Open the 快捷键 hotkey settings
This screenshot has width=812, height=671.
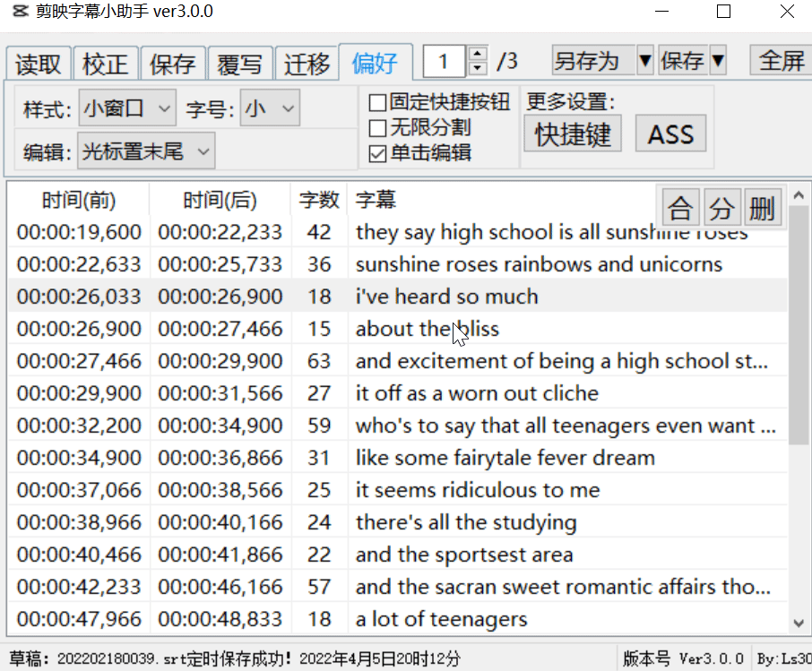[572, 133]
